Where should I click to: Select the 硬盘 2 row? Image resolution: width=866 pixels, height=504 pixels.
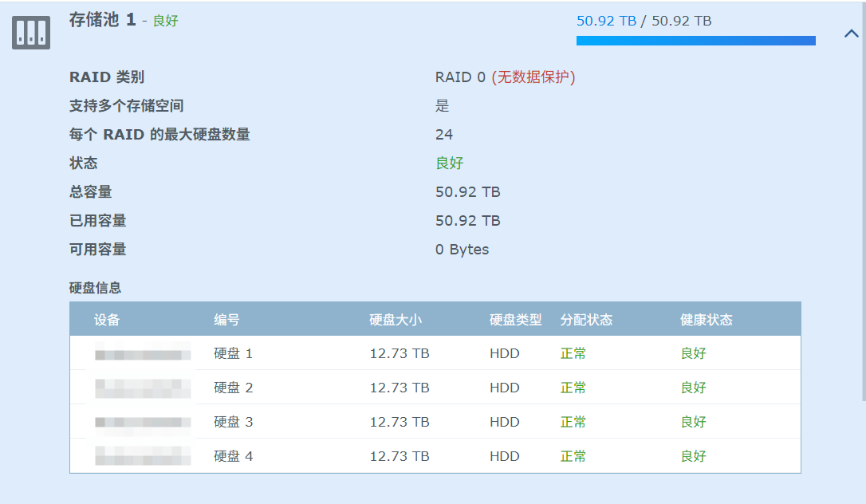(x=435, y=388)
